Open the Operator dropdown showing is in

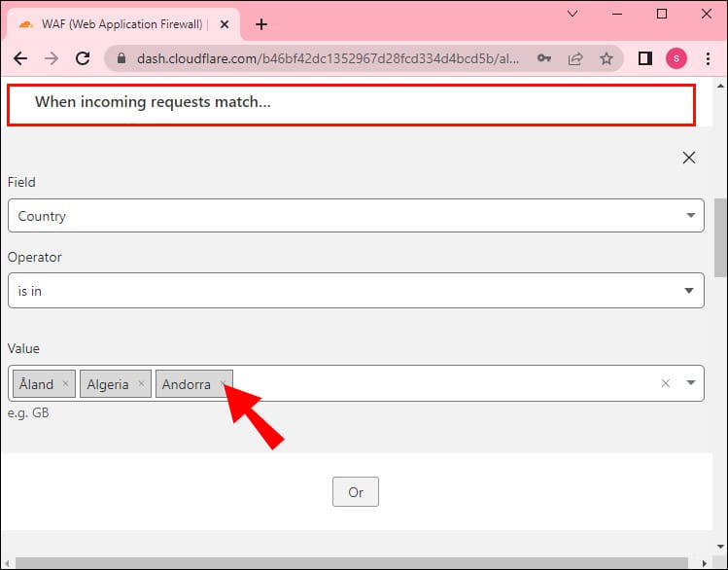pyautogui.click(x=355, y=291)
